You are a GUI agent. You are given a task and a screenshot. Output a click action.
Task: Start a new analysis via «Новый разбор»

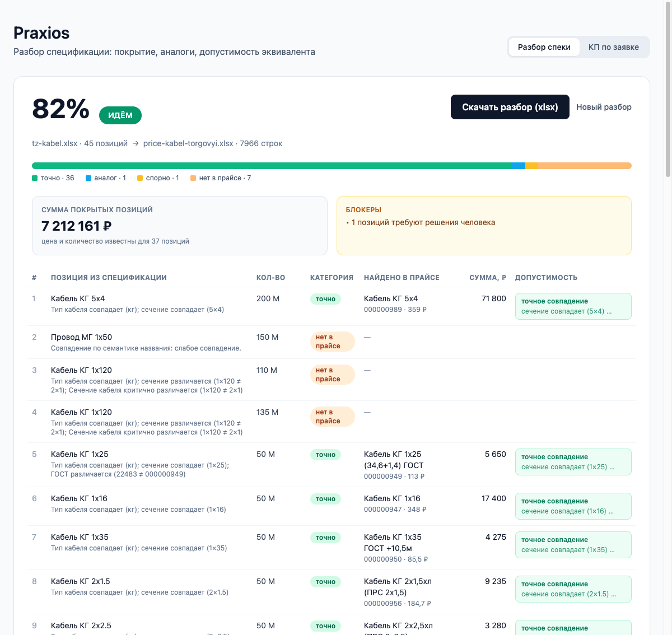tap(604, 107)
